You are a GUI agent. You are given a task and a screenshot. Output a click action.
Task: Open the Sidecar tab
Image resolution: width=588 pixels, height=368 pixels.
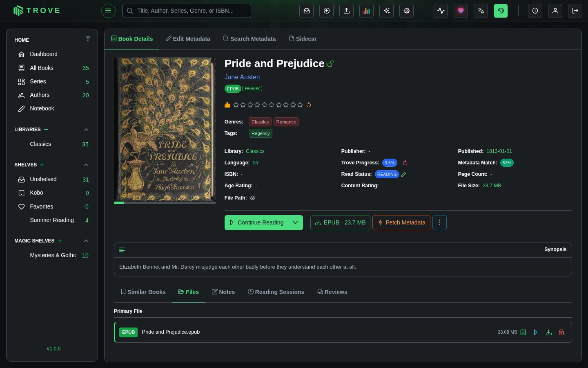pos(303,39)
